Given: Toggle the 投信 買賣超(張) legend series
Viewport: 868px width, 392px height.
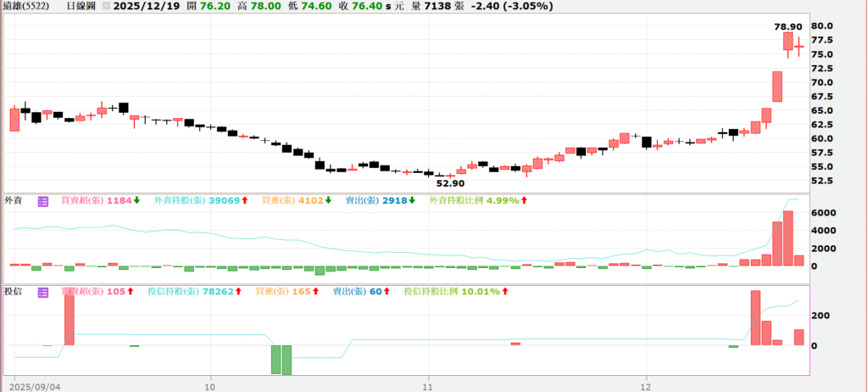Looking at the screenshot, I should point(85,292).
